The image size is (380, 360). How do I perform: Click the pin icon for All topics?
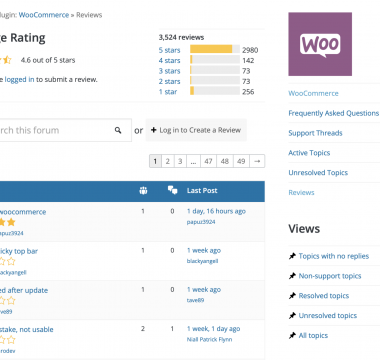[x=292, y=336]
